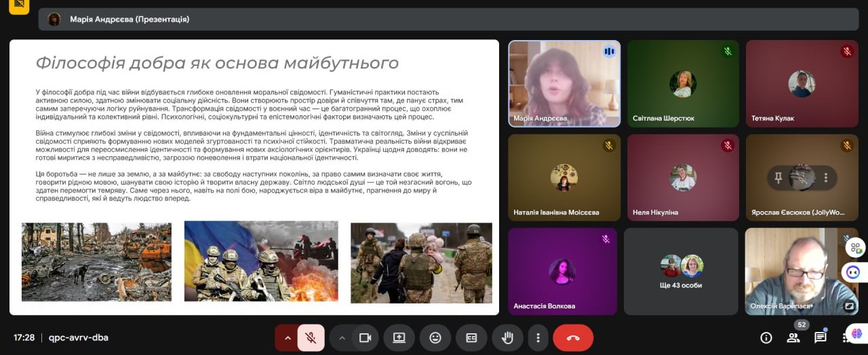Leave the call with red hang-up button
The width and height of the screenshot is (868, 355).
tap(573, 337)
